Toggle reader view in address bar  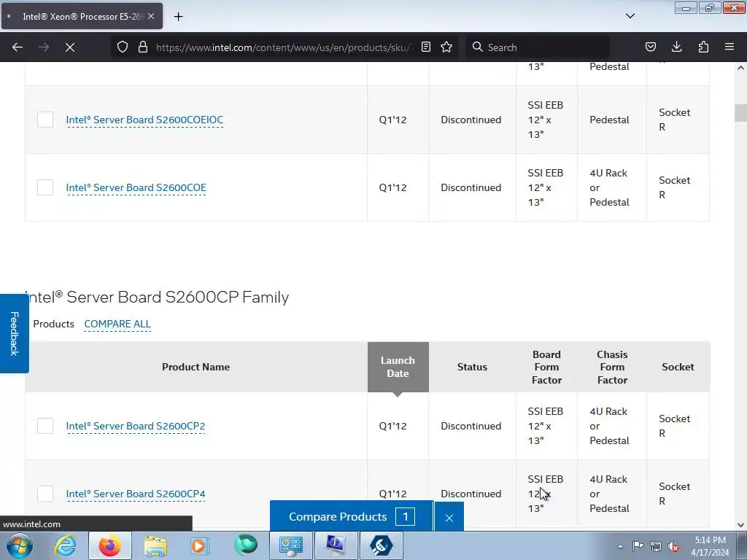[426, 47]
